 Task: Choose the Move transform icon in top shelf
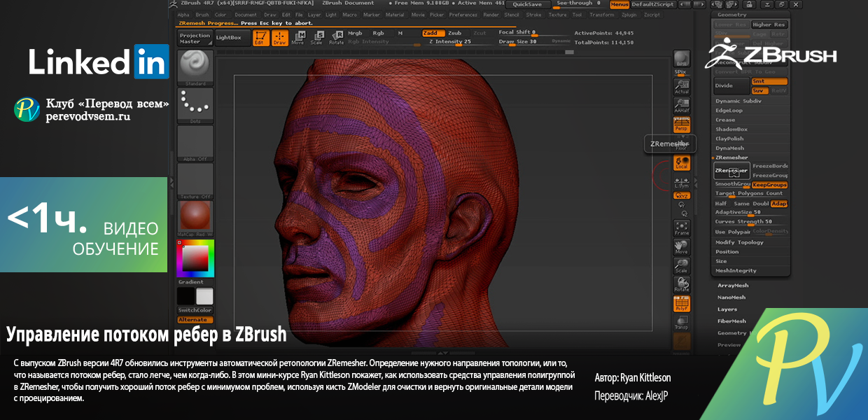coord(298,38)
